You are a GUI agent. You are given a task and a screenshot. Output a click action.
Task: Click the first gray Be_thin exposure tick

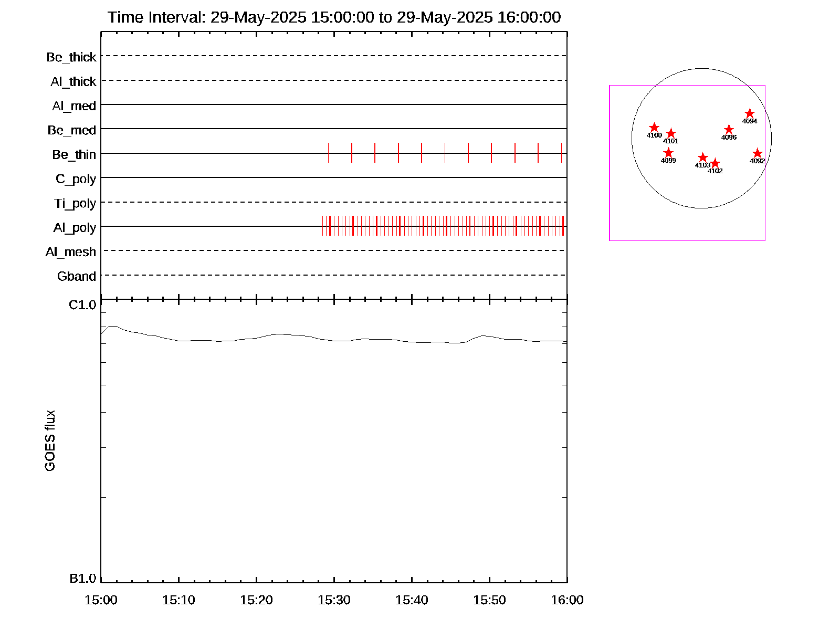(328, 153)
